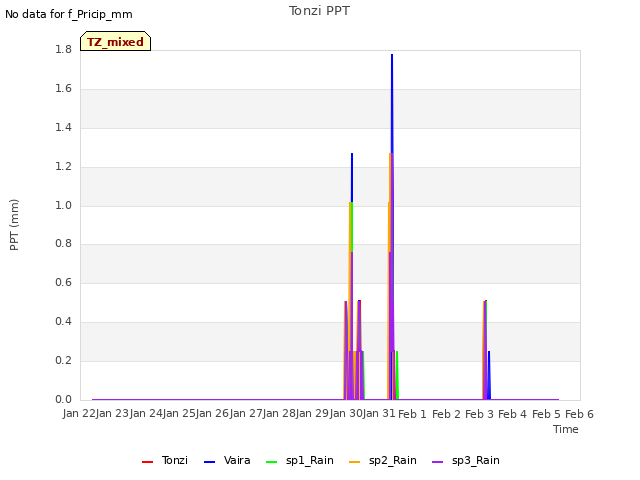Click the 0.0 y-axis tick label
The image size is (640, 480).
click(63, 399)
